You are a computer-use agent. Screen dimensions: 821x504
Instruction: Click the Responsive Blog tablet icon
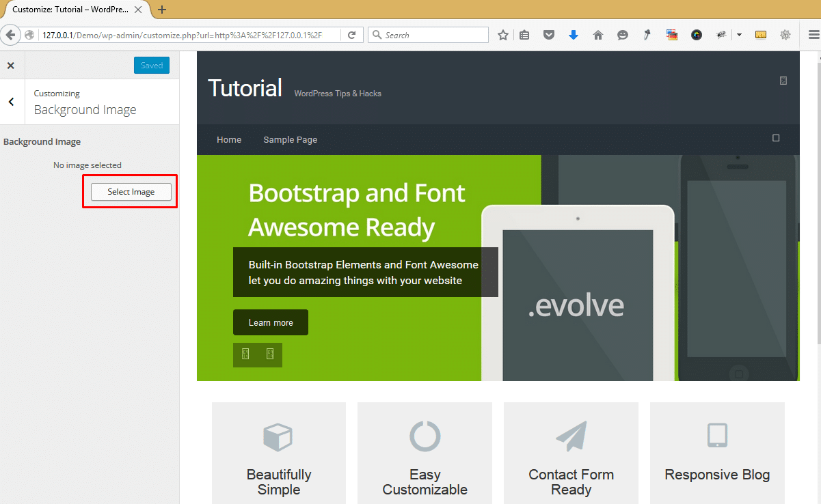(717, 435)
